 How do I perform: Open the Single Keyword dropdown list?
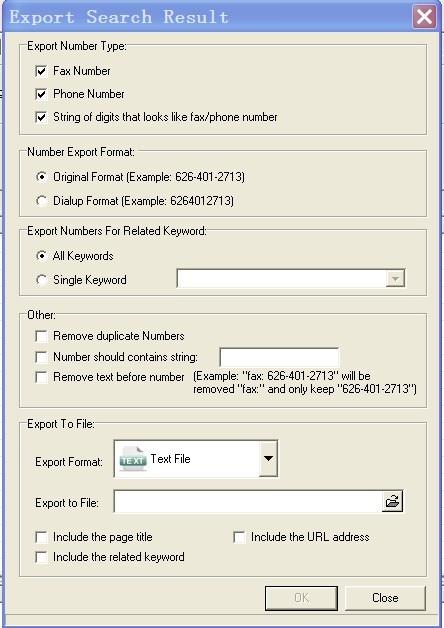pyautogui.click(x=395, y=279)
